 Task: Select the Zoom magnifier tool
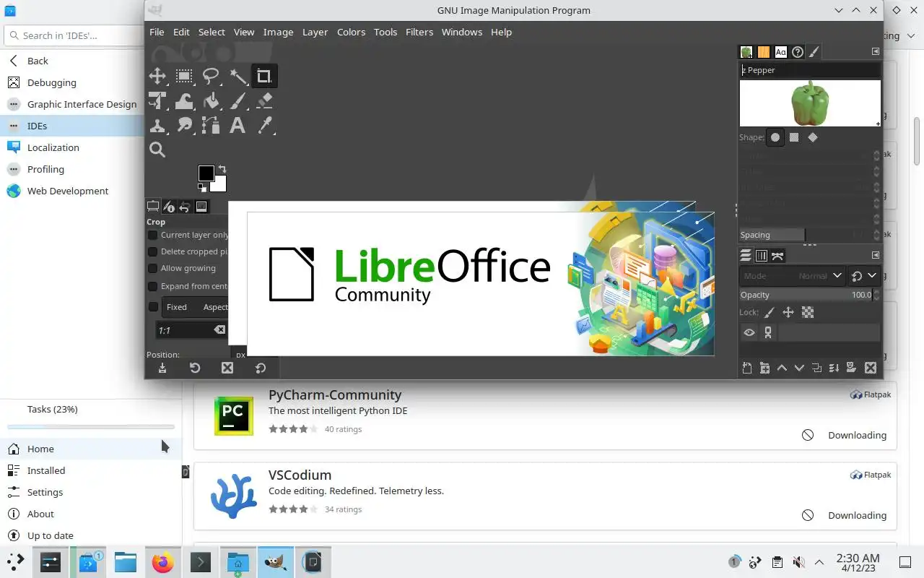click(x=157, y=150)
